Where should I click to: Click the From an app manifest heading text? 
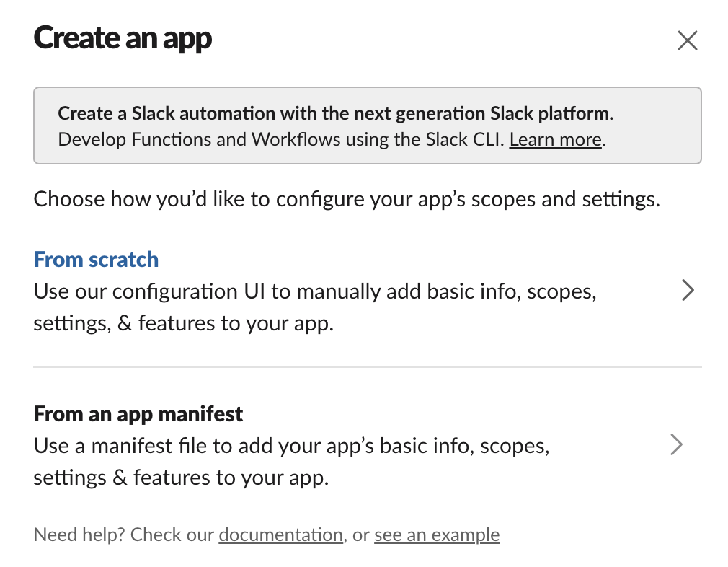point(138,413)
